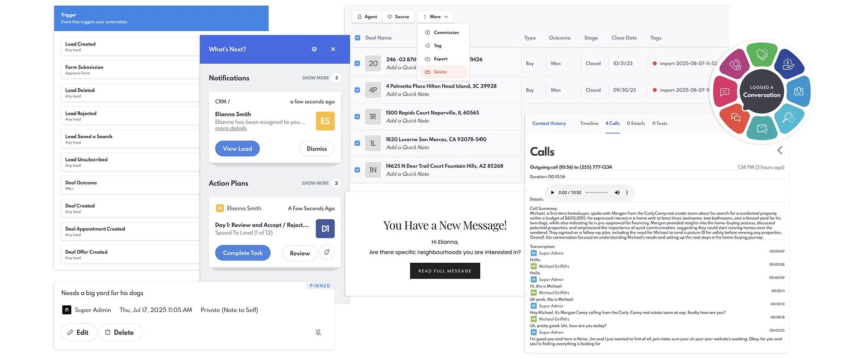Click the outgoing phone call wheel icon
The width and height of the screenshot is (868, 359).
[735, 65]
